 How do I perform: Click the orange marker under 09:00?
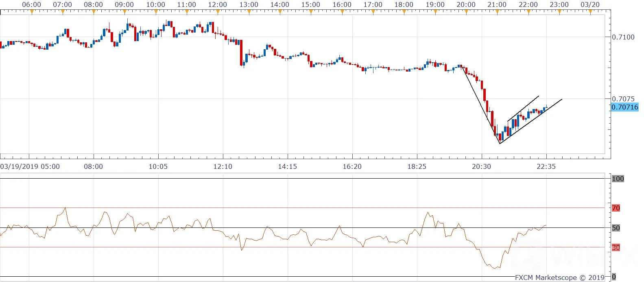[x=125, y=12]
